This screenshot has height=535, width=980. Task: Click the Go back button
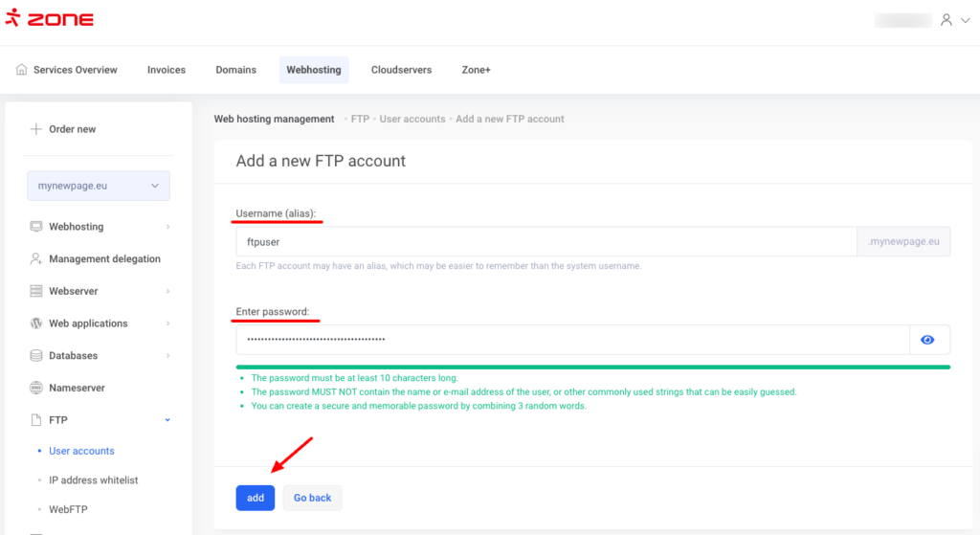tap(312, 498)
